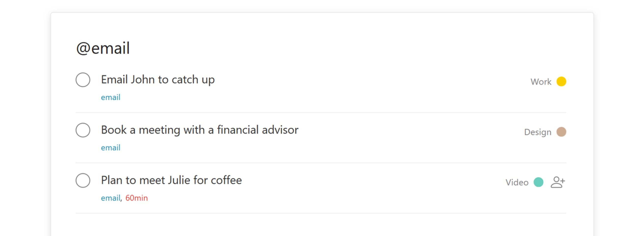
Task: Check off "Plan to meet Julie for coffee"
Action: pos(83,180)
